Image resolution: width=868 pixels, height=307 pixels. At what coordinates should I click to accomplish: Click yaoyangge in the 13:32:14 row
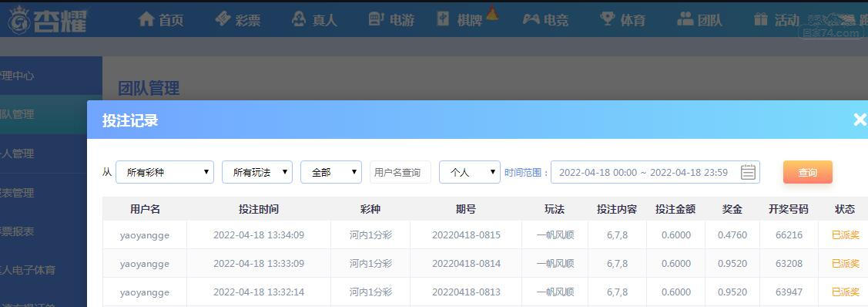tap(145, 292)
